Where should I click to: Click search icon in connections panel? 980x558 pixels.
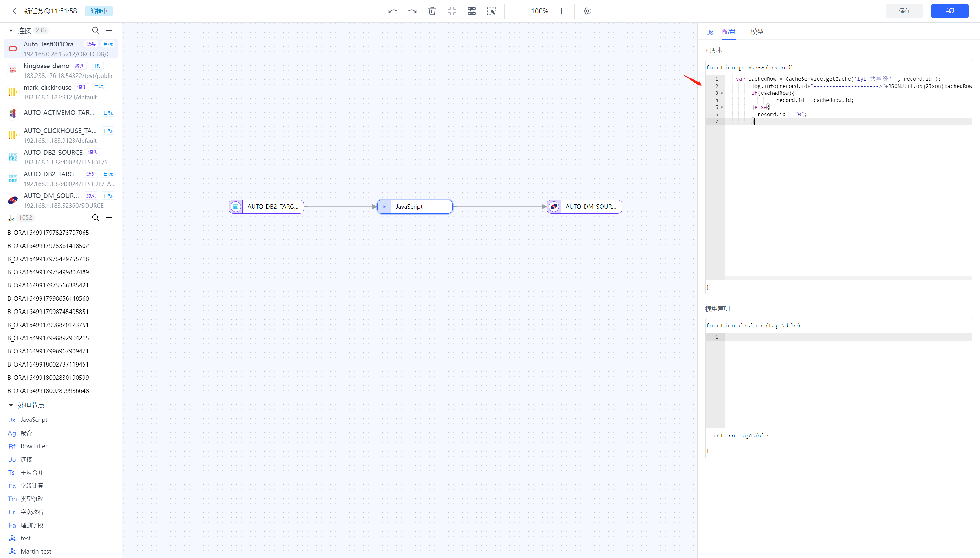click(x=95, y=30)
